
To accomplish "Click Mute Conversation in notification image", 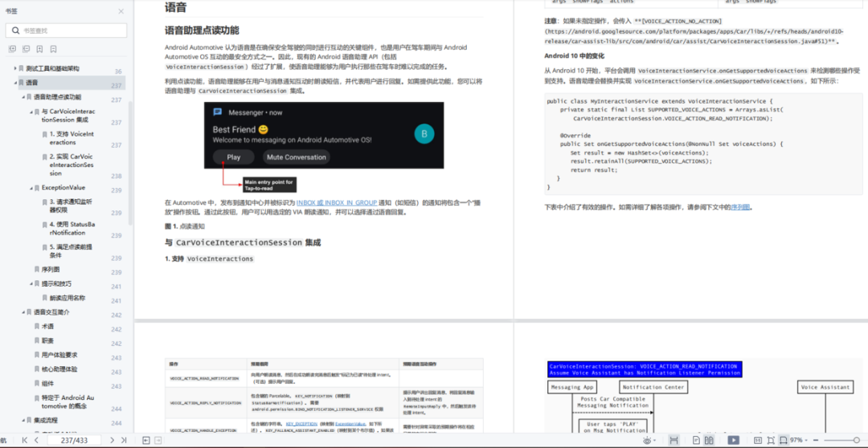I will [x=296, y=157].
